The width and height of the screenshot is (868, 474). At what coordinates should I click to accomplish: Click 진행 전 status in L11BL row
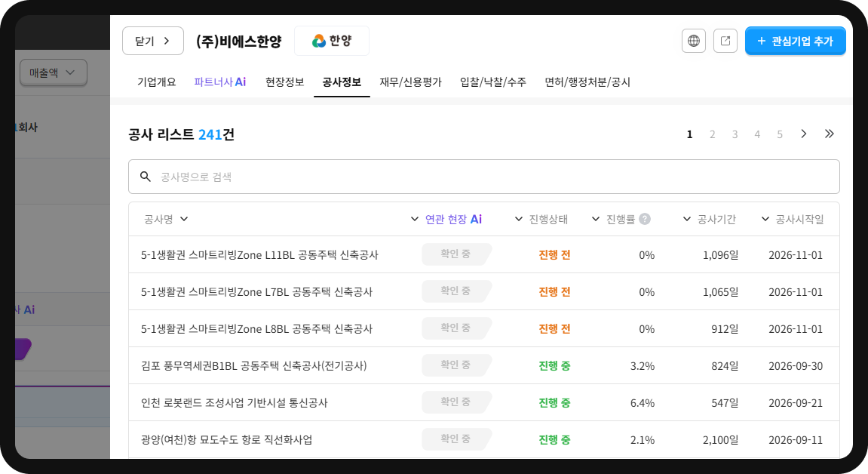click(x=554, y=254)
